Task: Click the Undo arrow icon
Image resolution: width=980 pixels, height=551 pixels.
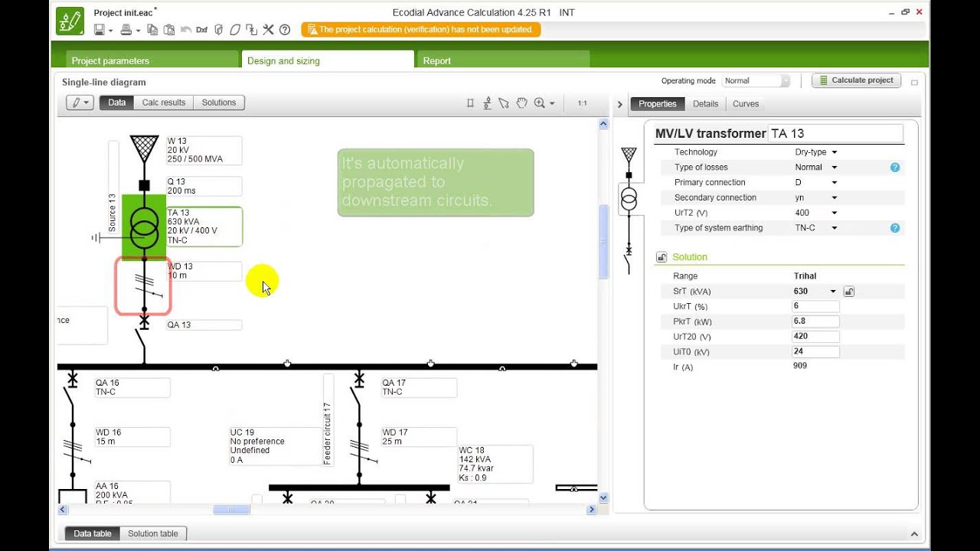Action: click(185, 30)
